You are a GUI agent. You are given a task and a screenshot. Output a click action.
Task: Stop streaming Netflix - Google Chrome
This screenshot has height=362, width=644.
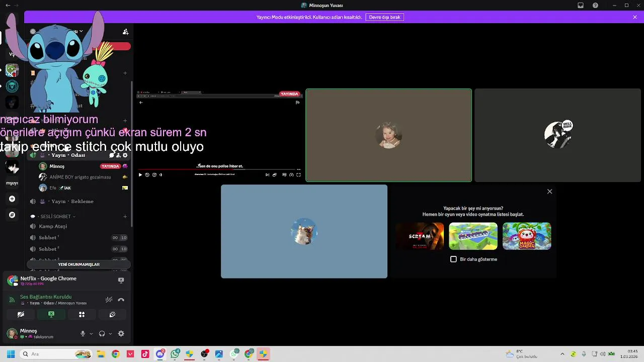tap(121, 280)
